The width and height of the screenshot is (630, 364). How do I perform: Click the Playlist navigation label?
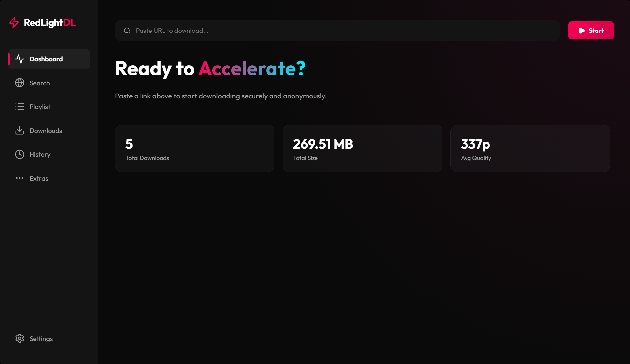click(40, 106)
